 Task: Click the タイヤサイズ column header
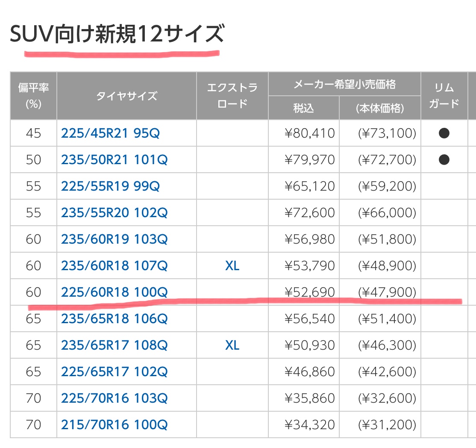click(x=126, y=96)
